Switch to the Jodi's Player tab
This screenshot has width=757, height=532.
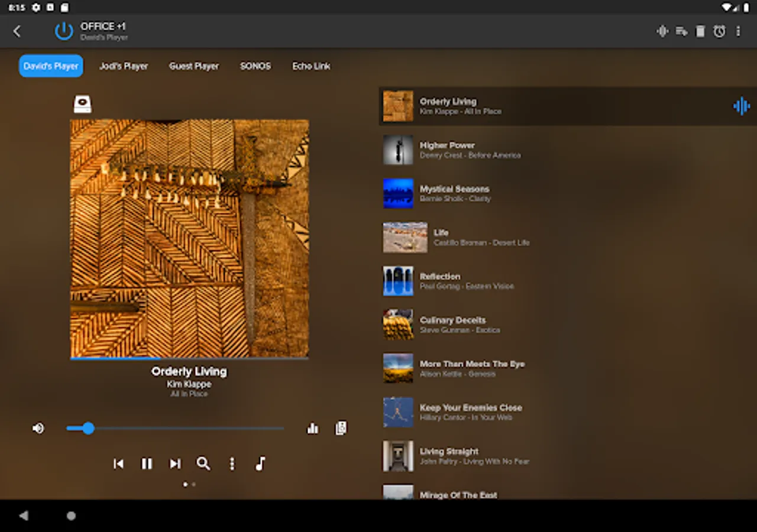click(x=124, y=66)
